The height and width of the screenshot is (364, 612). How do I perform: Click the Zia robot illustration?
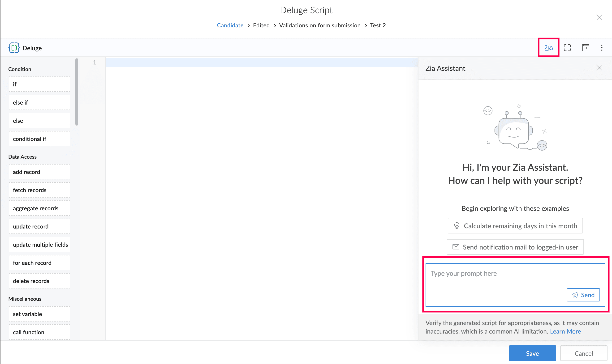(x=515, y=127)
